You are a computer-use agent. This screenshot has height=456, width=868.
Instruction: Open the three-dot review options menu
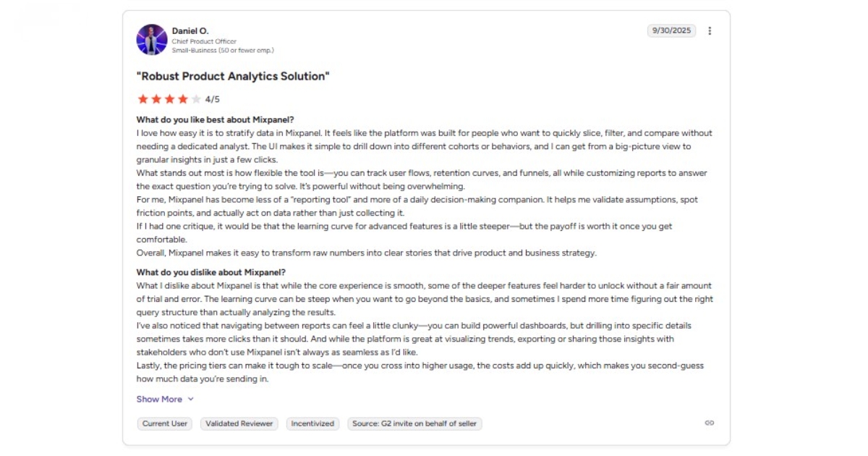coord(710,31)
